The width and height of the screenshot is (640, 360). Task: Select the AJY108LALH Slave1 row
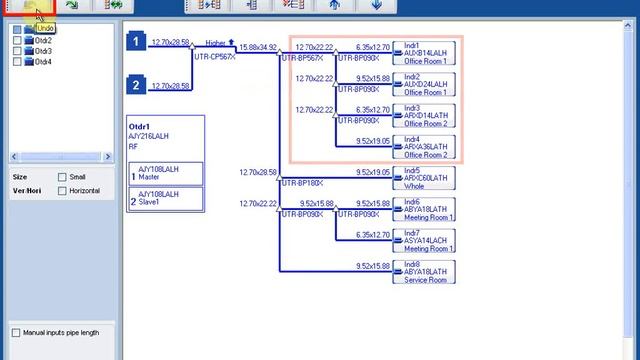(166, 199)
